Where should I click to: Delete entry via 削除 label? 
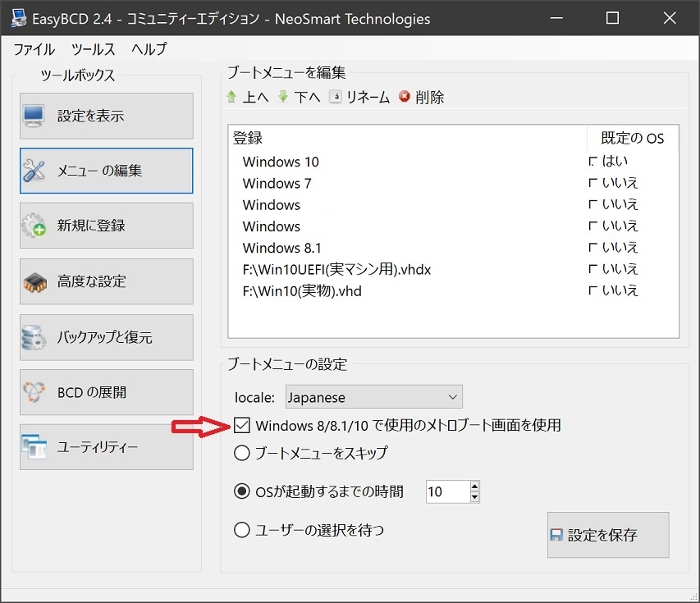[x=429, y=97]
